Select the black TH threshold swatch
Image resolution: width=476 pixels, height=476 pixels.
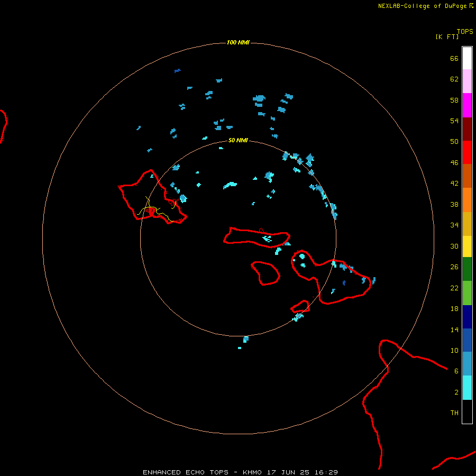click(x=467, y=411)
